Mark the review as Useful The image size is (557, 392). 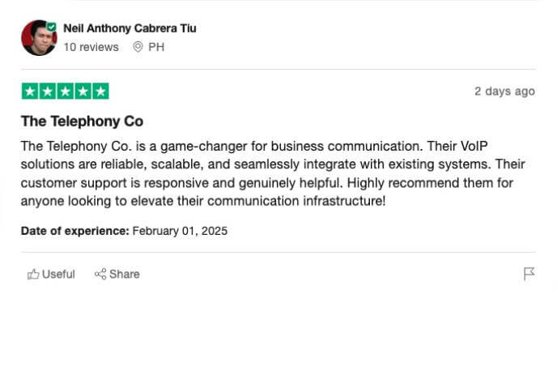pyautogui.click(x=51, y=274)
